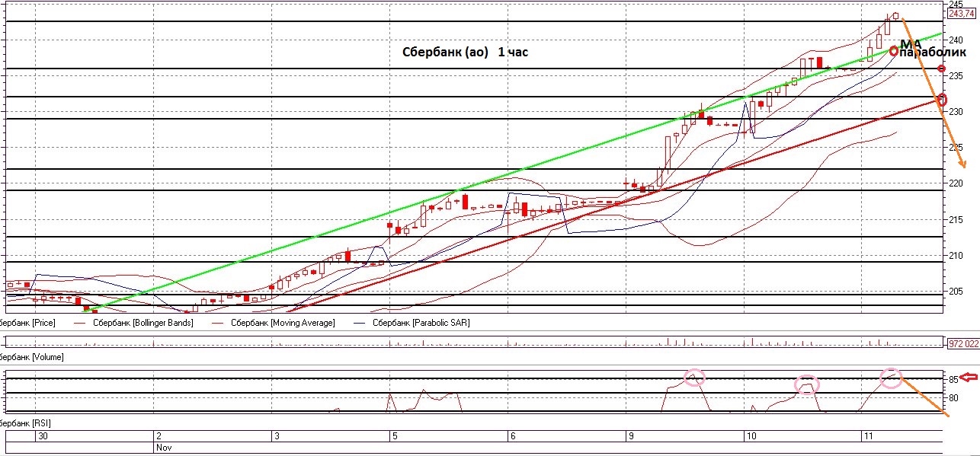The image size is (980, 456).
Task: Click the RSI axis value 80
Action: pyautogui.click(x=953, y=397)
